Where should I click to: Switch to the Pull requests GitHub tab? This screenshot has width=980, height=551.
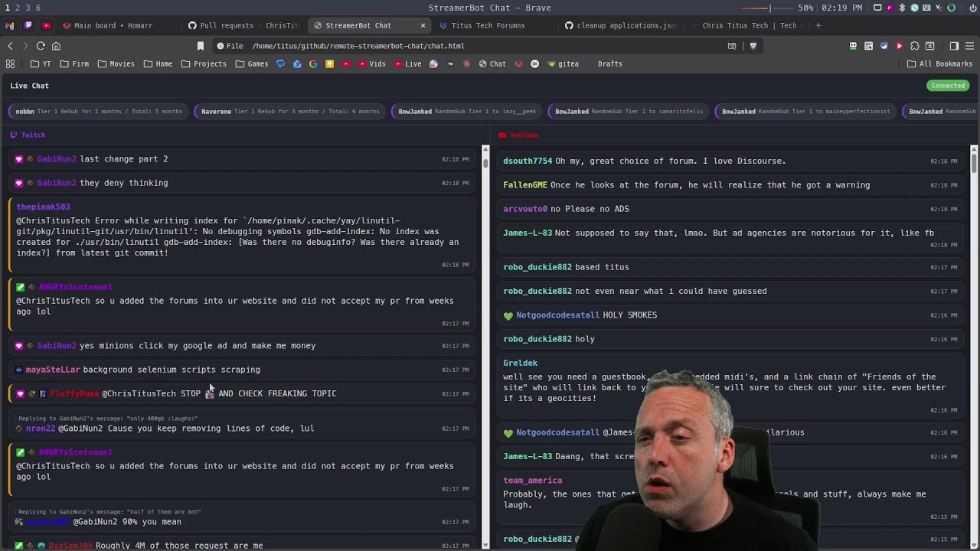point(245,25)
